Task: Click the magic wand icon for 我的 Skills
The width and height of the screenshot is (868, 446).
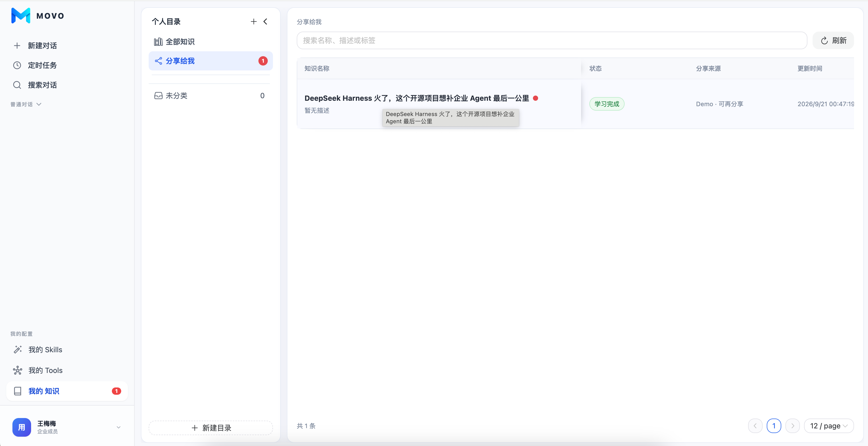Action: click(18, 350)
